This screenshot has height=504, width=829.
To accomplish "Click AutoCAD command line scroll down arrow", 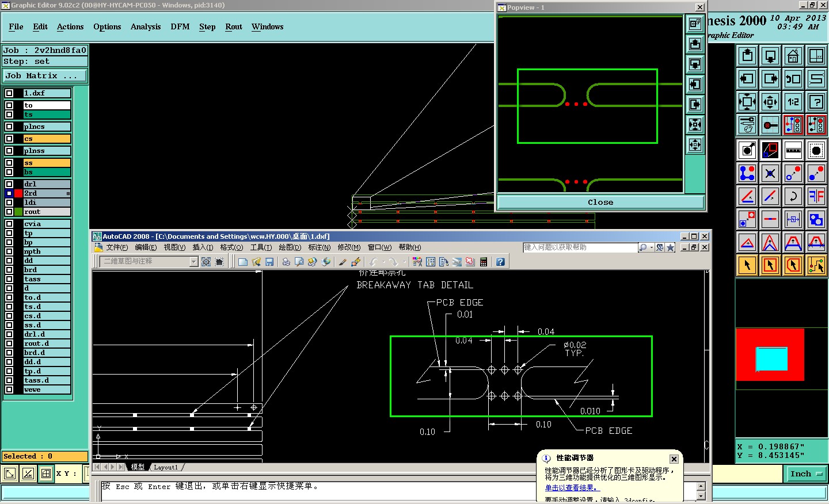I will click(x=701, y=495).
